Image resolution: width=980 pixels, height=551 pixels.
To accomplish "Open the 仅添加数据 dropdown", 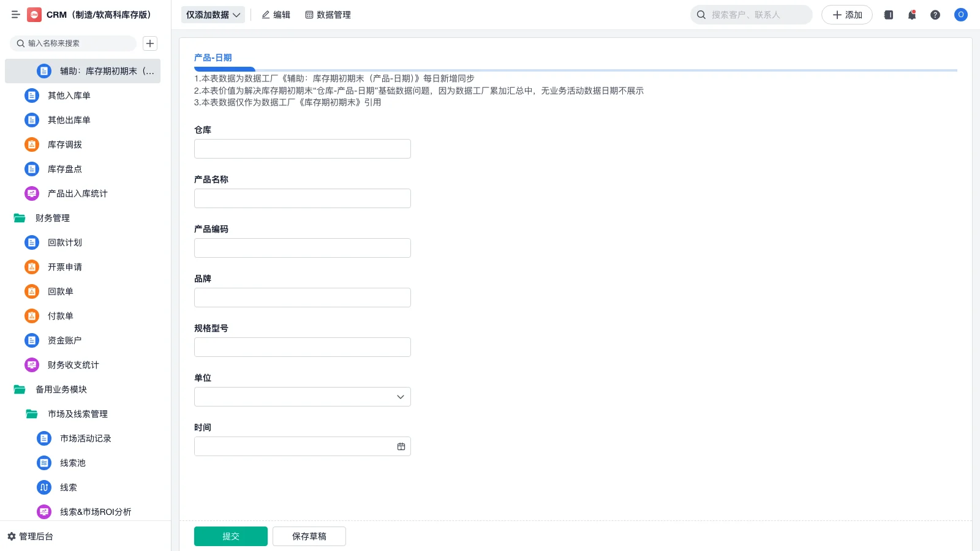I will [213, 14].
